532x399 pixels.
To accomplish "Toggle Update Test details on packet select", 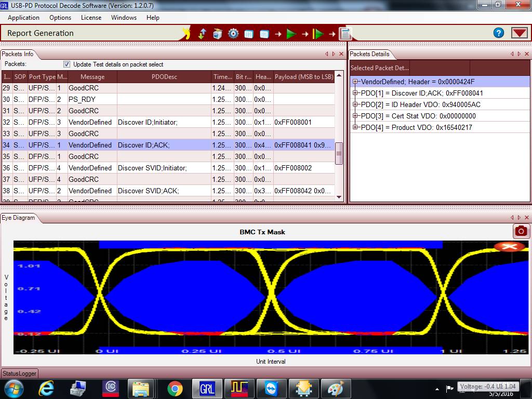I will (66, 64).
